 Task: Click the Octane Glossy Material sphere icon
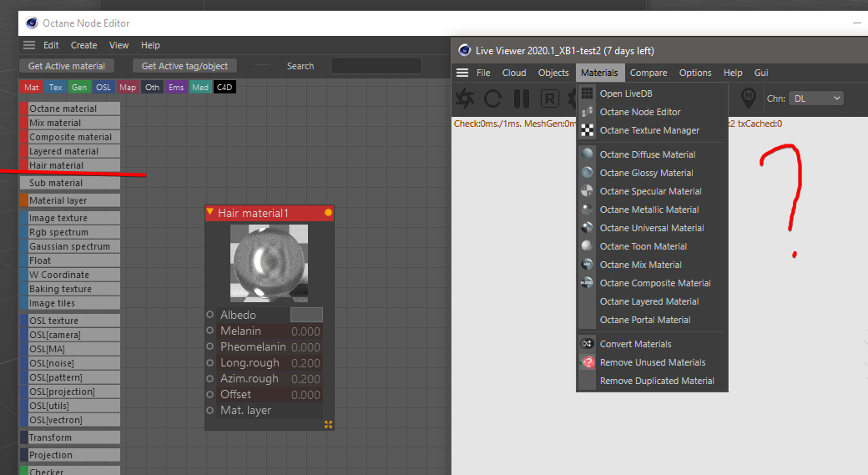(x=588, y=172)
